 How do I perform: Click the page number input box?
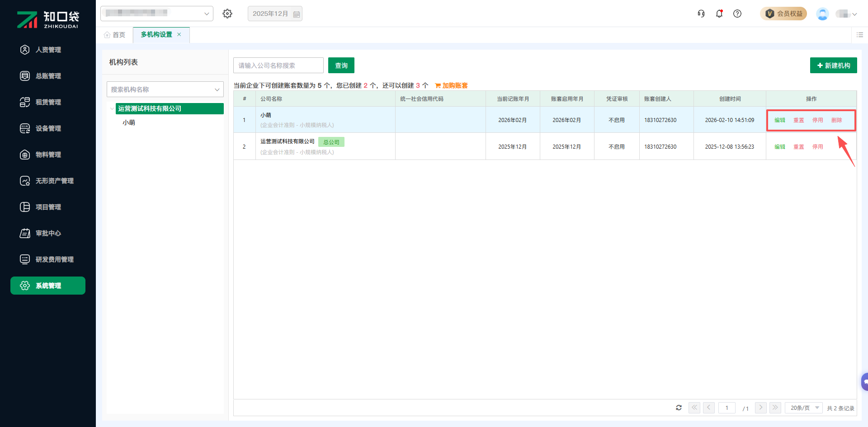point(727,408)
